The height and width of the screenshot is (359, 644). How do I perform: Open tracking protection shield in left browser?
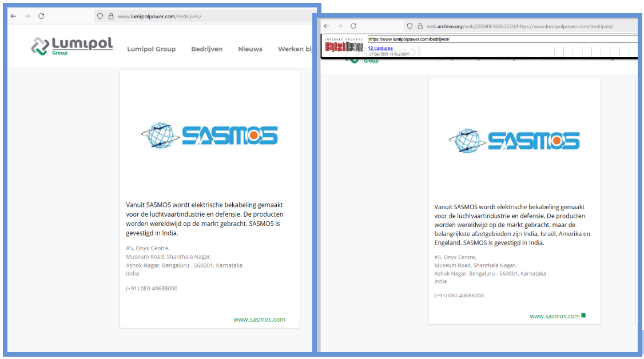pyautogui.click(x=100, y=17)
